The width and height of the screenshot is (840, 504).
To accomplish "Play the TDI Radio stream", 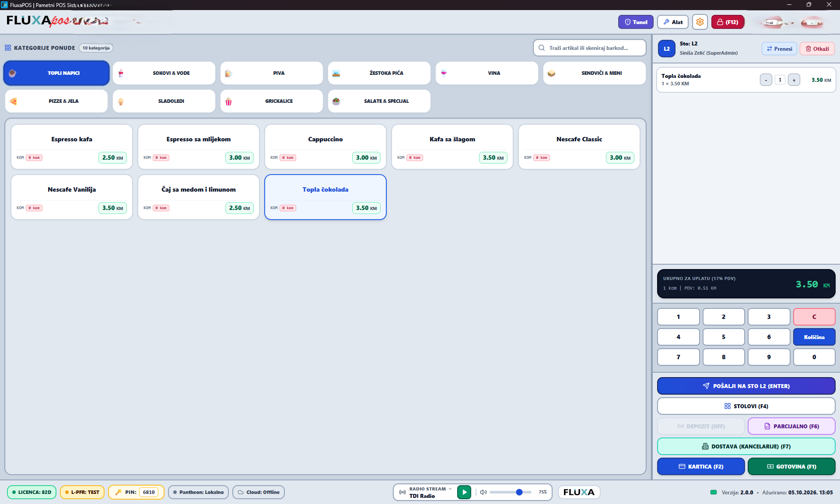I will 464,492.
